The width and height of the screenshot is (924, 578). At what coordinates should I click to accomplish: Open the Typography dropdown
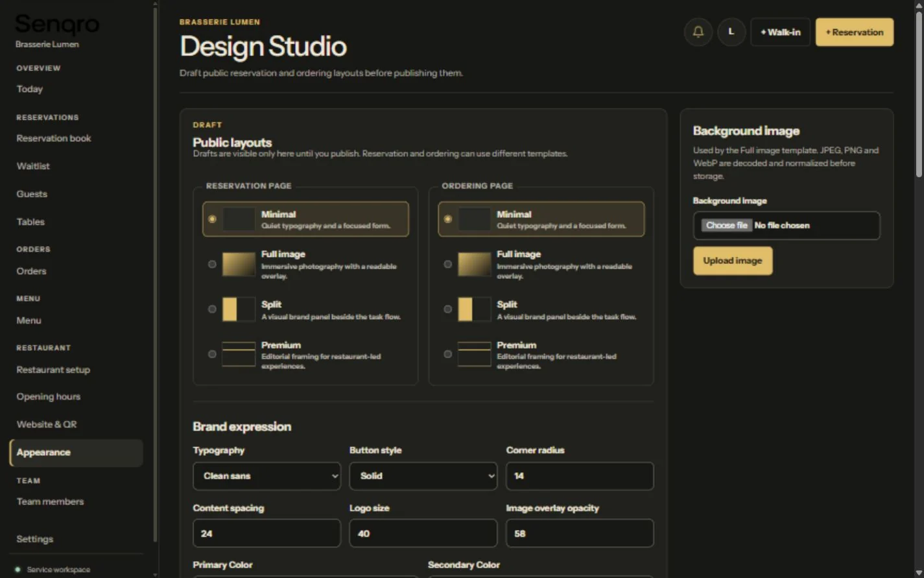click(x=267, y=476)
